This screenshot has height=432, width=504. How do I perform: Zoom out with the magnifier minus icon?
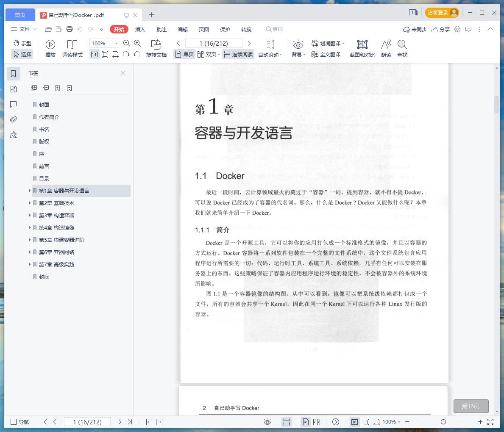coord(127,43)
